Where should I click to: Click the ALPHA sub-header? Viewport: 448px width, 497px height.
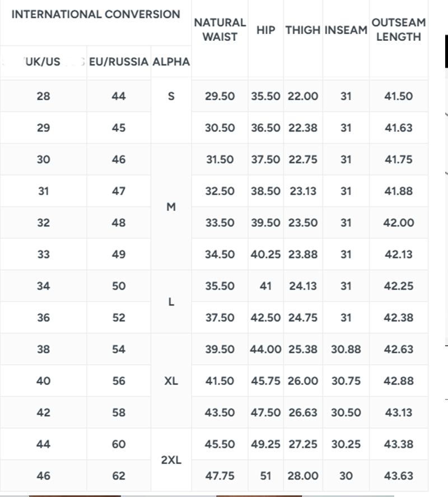(171, 62)
